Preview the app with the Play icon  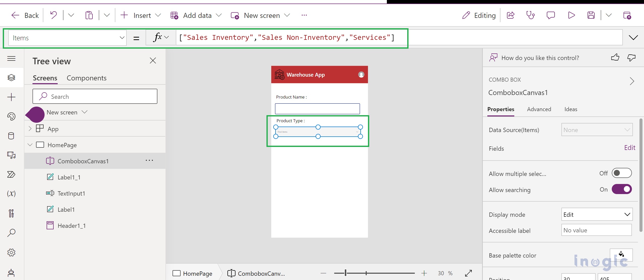coord(571,15)
